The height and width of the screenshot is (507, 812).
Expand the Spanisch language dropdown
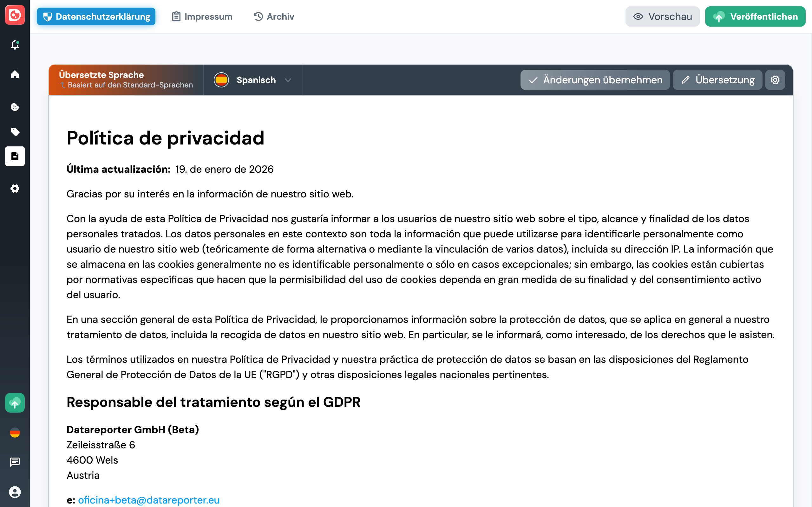(253, 80)
